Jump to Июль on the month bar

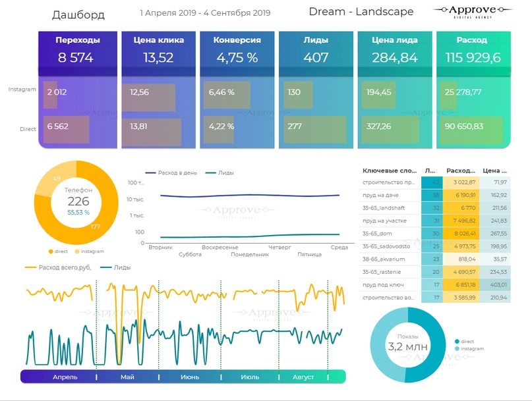250,377
